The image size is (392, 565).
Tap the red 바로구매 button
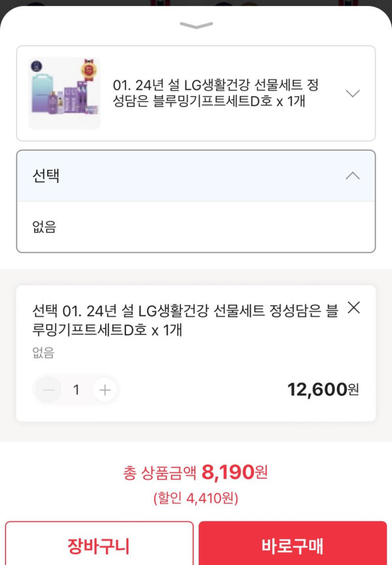click(292, 545)
